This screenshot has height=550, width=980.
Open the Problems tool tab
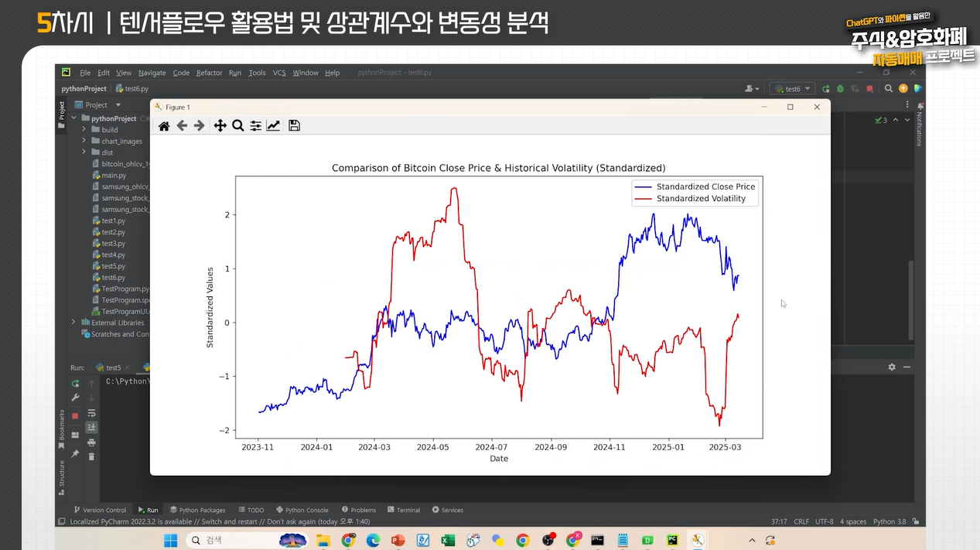click(x=359, y=510)
